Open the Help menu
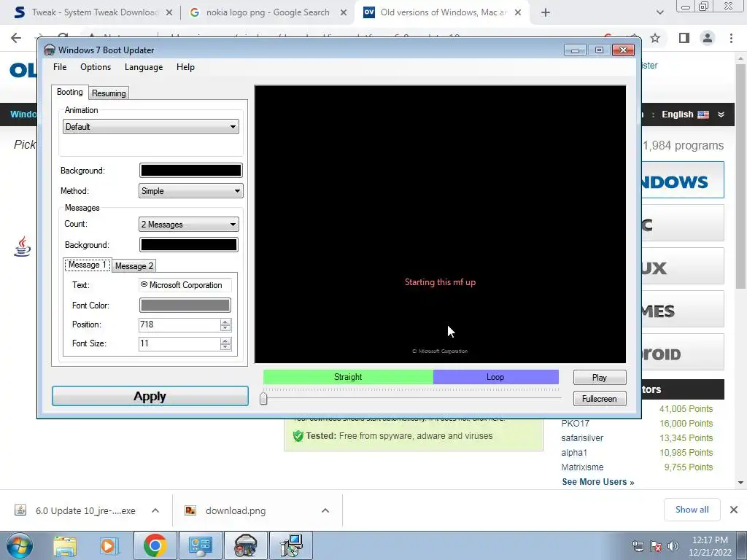Viewport: 747px width, 560px height. (185, 67)
